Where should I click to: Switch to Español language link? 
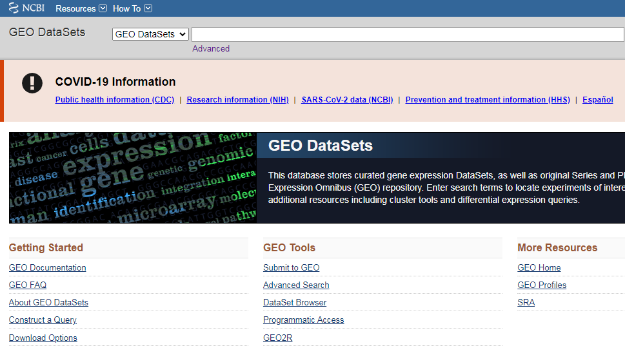597,100
